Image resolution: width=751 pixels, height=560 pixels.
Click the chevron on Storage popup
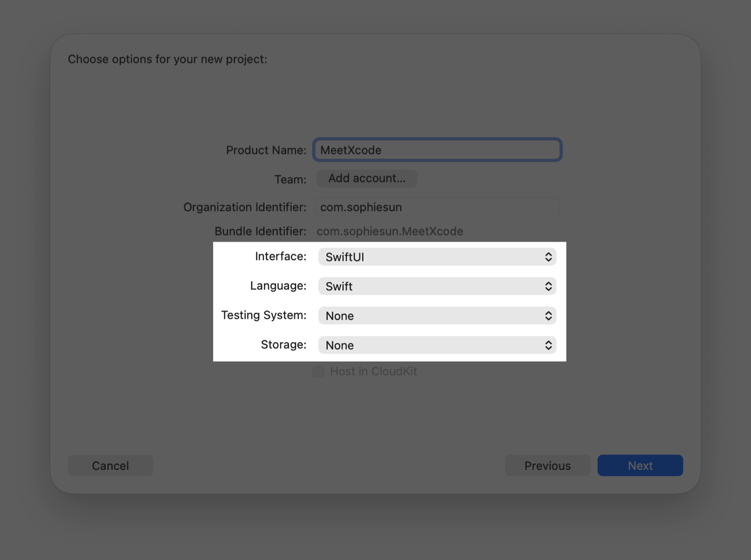tap(548, 345)
